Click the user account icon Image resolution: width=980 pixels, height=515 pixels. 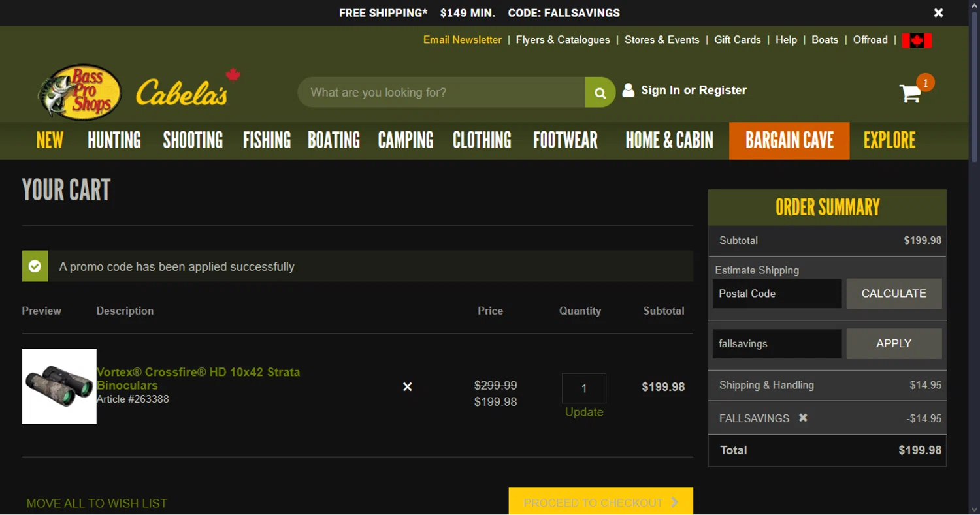click(x=628, y=90)
